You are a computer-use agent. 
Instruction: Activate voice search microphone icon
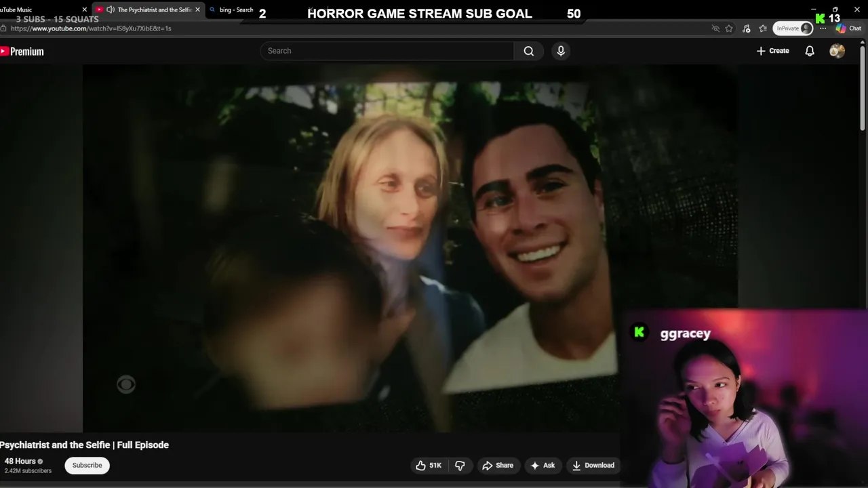pos(561,51)
